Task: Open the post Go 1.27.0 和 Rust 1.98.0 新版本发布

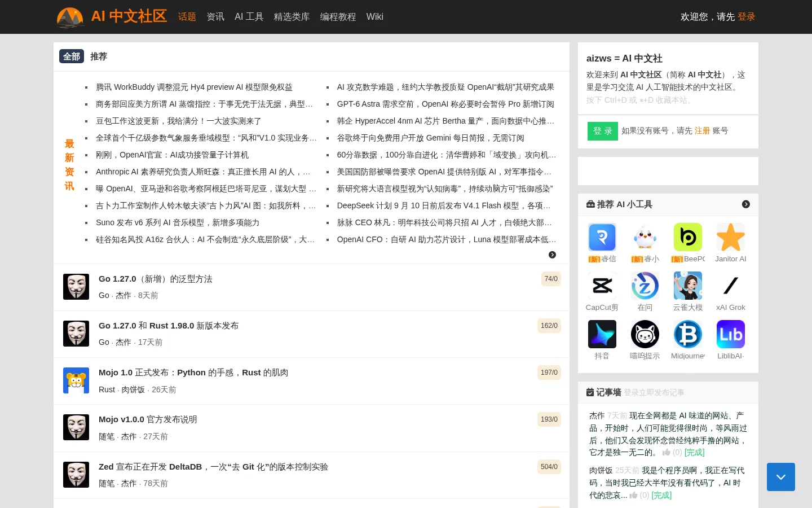Action: coord(169,326)
